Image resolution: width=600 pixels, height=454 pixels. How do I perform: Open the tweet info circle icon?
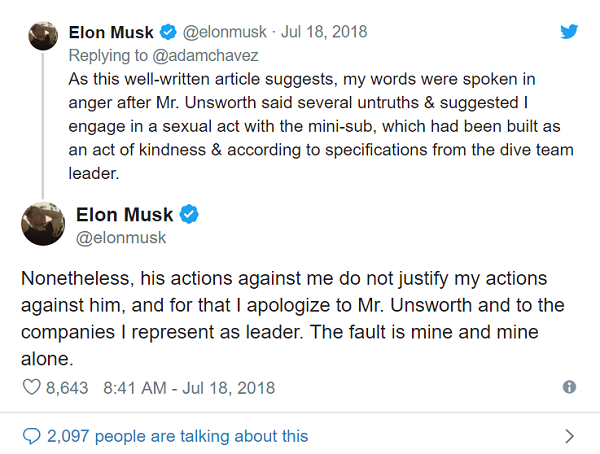tap(569, 387)
